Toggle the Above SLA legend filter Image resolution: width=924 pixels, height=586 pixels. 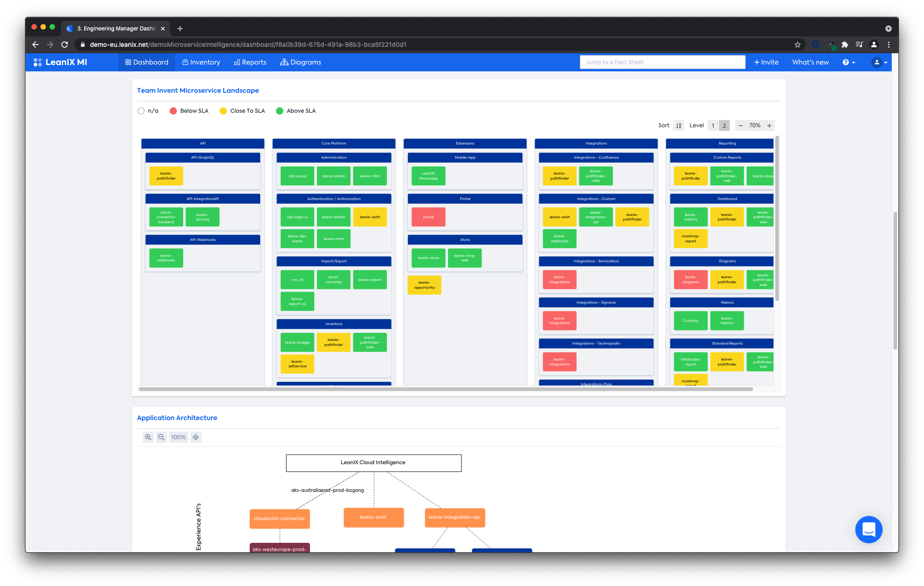tap(280, 111)
